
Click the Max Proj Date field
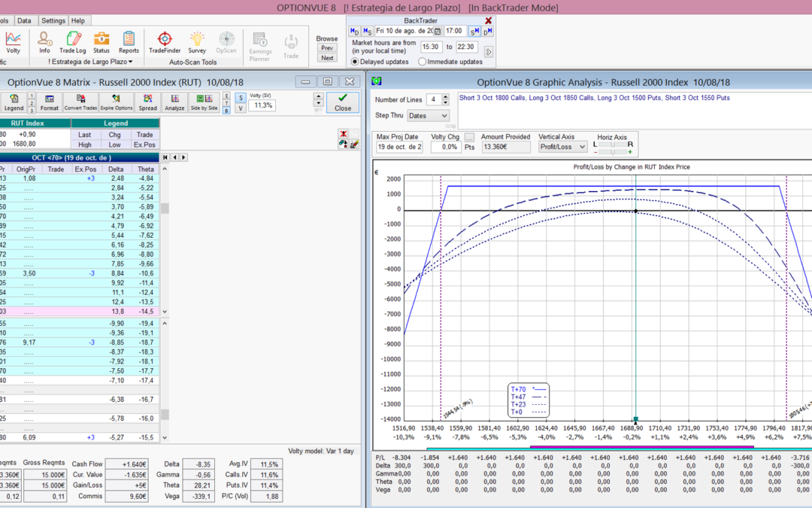point(400,148)
